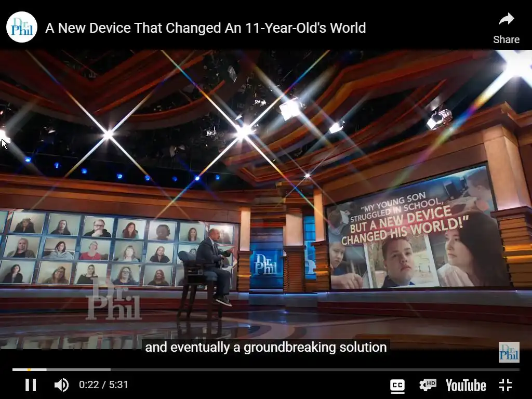Open the Dr. Phil channel avatar
This screenshot has width=532, height=399.
[22, 27]
